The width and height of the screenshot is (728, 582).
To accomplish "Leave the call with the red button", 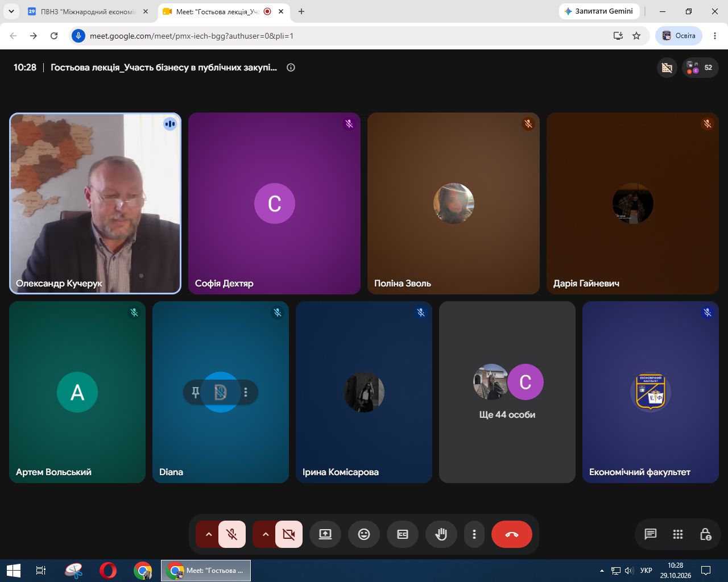I will coord(512,534).
